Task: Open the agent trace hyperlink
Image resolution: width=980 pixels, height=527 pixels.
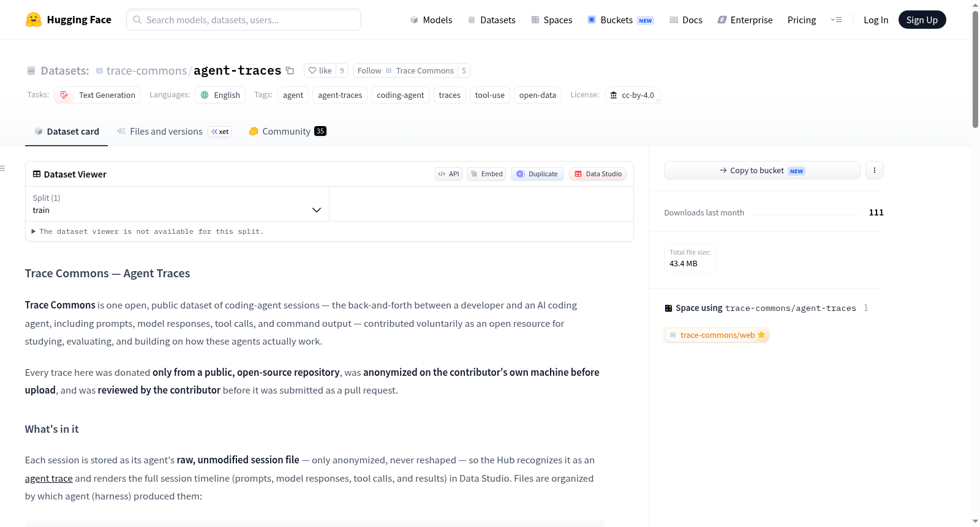Action: pos(49,479)
